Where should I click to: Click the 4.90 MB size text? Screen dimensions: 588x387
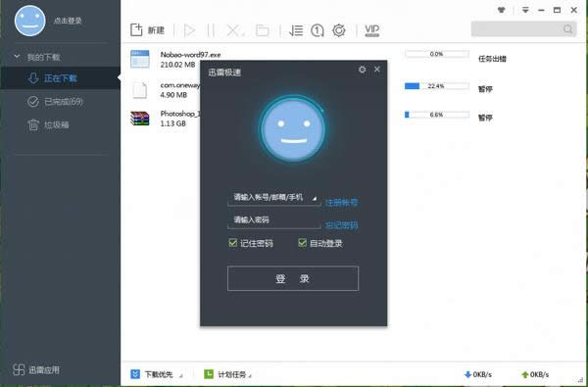[173, 95]
